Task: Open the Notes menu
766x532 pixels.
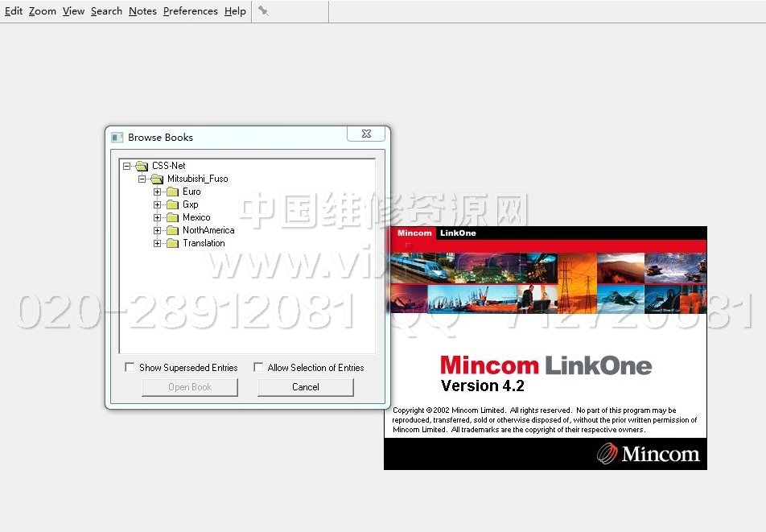Action: (142, 11)
